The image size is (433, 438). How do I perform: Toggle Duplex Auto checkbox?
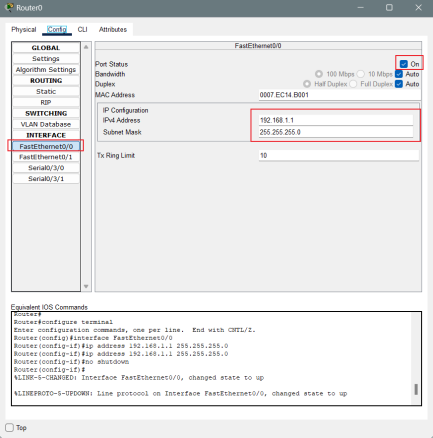[399, 84]
